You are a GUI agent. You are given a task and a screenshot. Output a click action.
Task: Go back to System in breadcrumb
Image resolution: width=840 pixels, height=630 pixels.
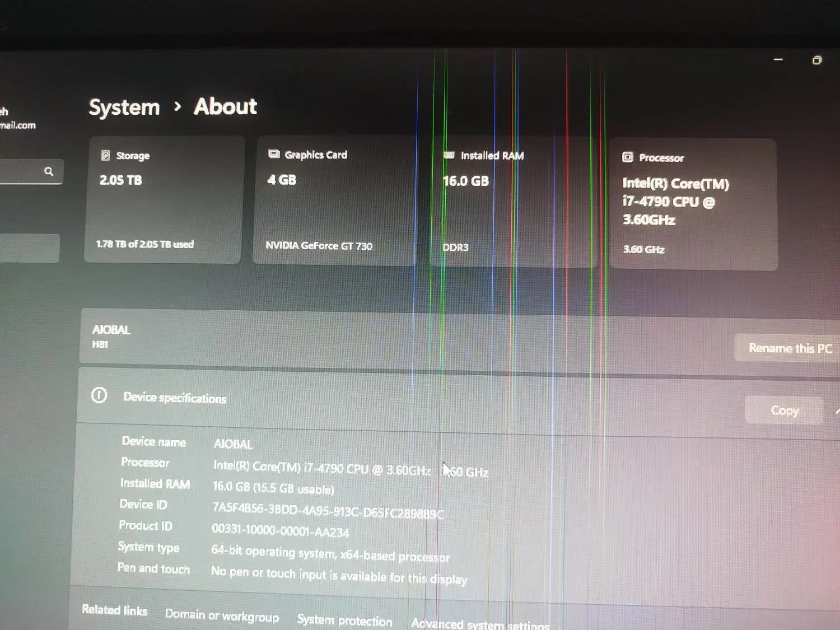(124, 107)
